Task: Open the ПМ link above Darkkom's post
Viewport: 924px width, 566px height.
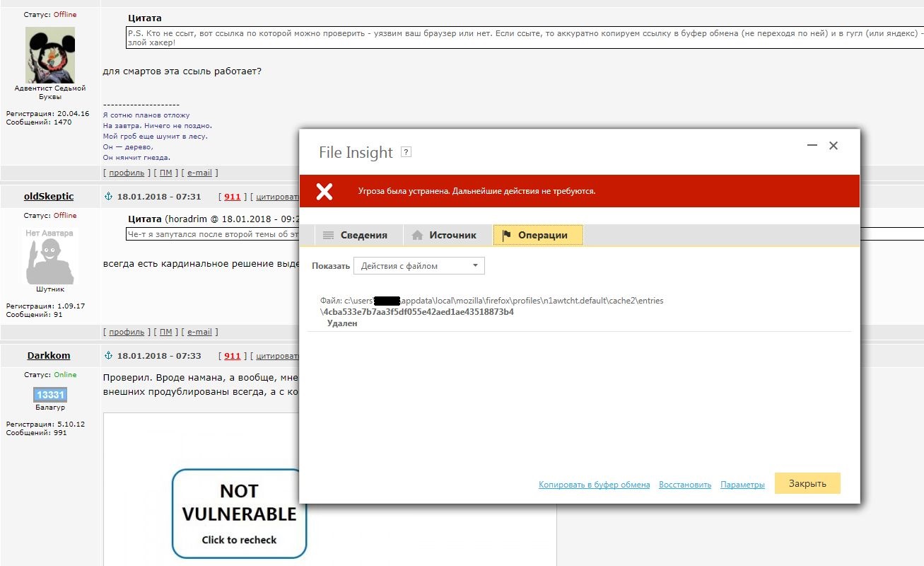Action: 165,332
